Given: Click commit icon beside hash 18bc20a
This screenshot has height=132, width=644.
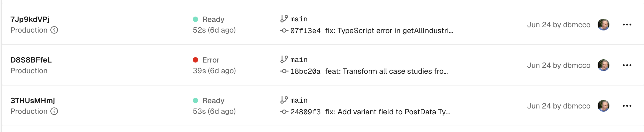Looking at the screenshot, I should coord(284,71).
